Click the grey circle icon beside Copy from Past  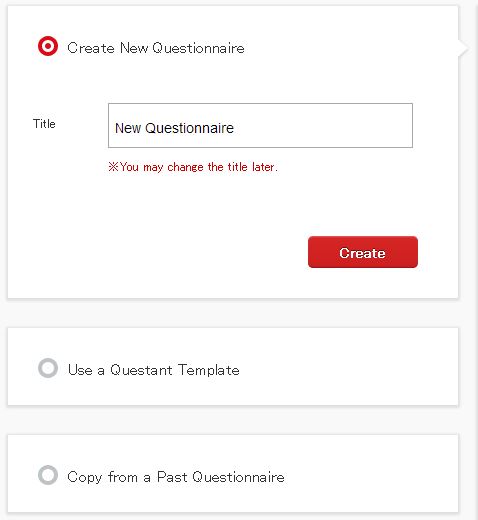pos(48,475)
